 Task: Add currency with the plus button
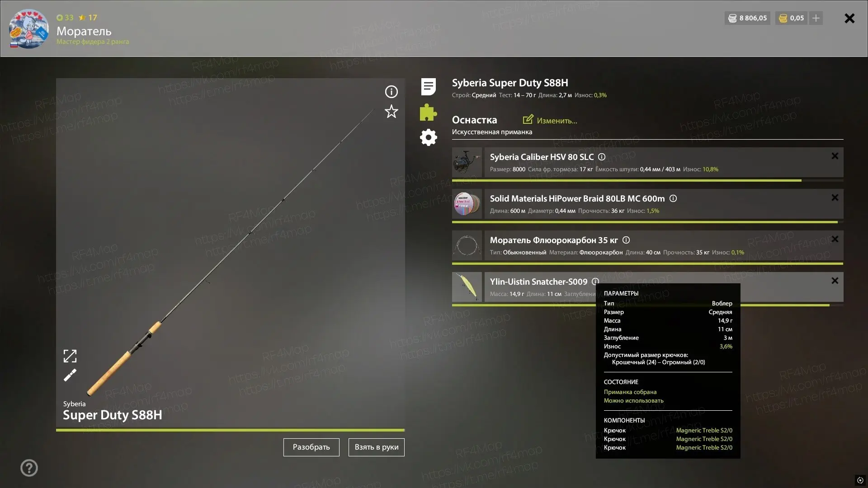pyautogui.click(x=816, y=18)
